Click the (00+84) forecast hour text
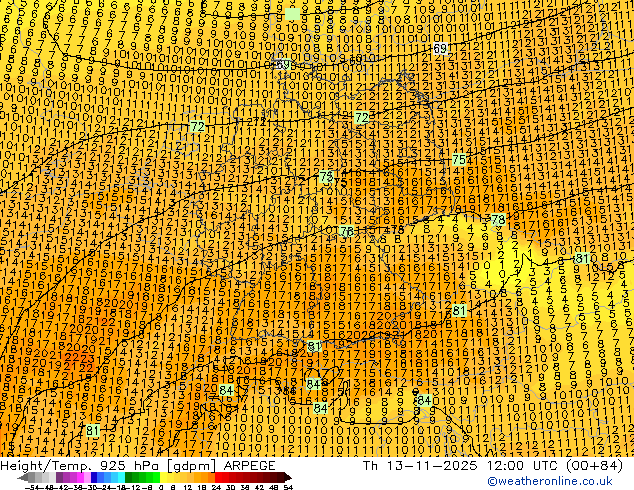Image resolution: width=634 pixels, height=490 pixels. pyautogui.click(x=592, y=465)
